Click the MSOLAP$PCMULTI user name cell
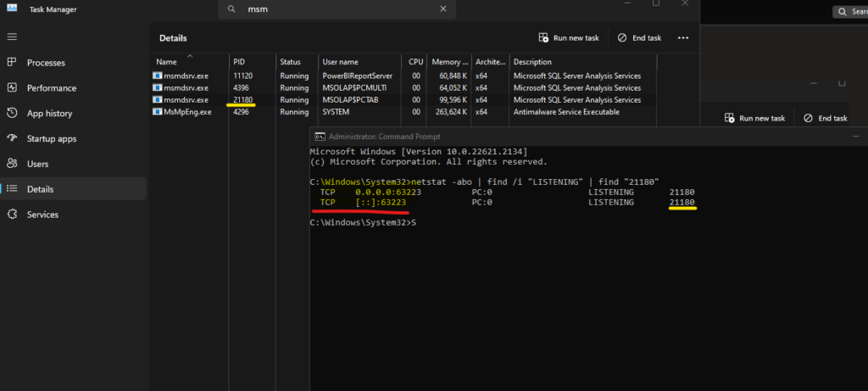The image size is (868, 391). point(354,88)
